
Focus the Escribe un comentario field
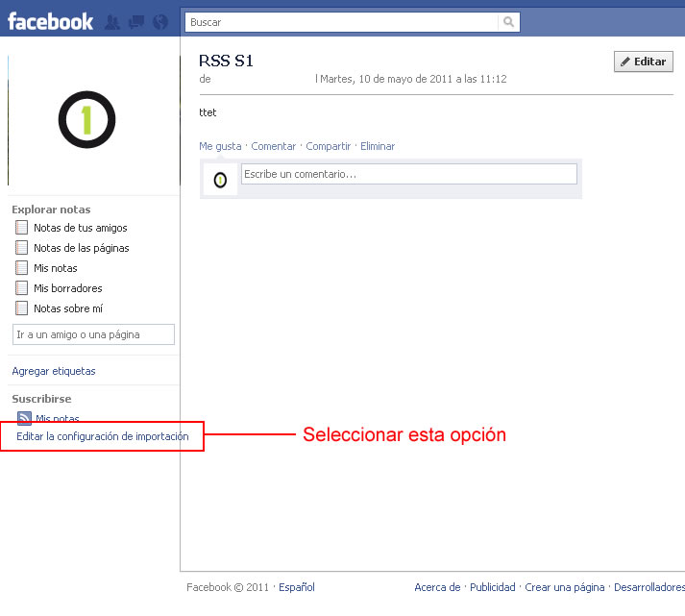coord(409,174)
